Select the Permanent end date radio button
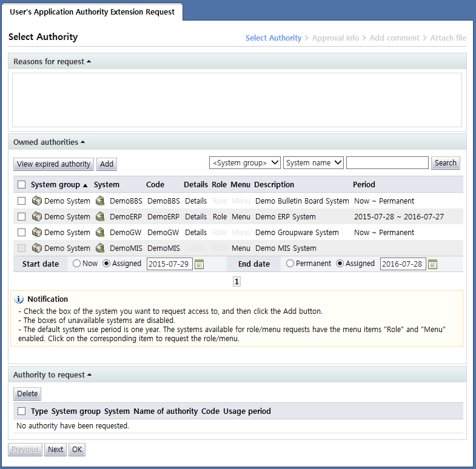The height and width of the screenshot is (469, 476). 290,264
